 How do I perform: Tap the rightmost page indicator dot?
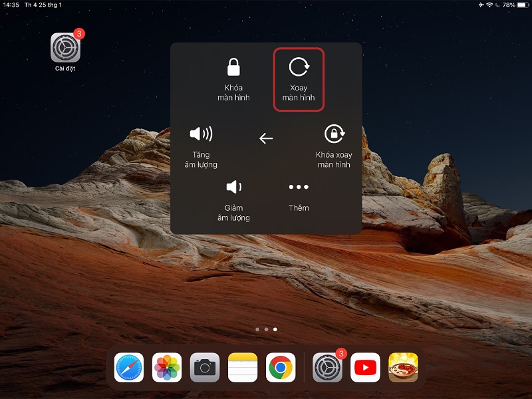point(274,328)
